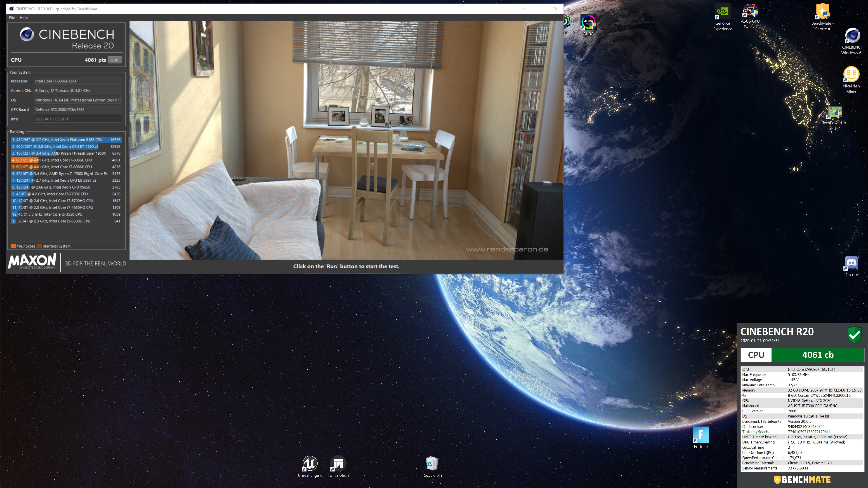Select ranking row Intel Core i7-7700K
Image resolution: width=868 pixels, height=488 pixels.
[66, 194]
